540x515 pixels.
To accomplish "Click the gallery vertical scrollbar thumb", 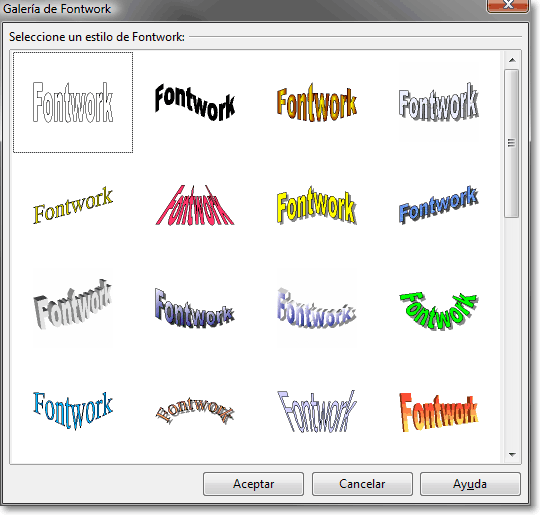I will coord(511,143).
